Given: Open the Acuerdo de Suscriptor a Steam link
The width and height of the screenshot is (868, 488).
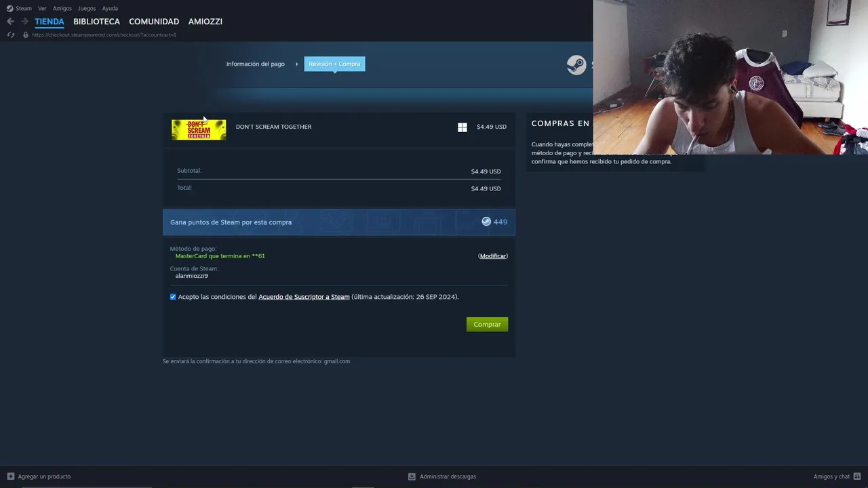Looking at the screenshot, I should point(304,297).
